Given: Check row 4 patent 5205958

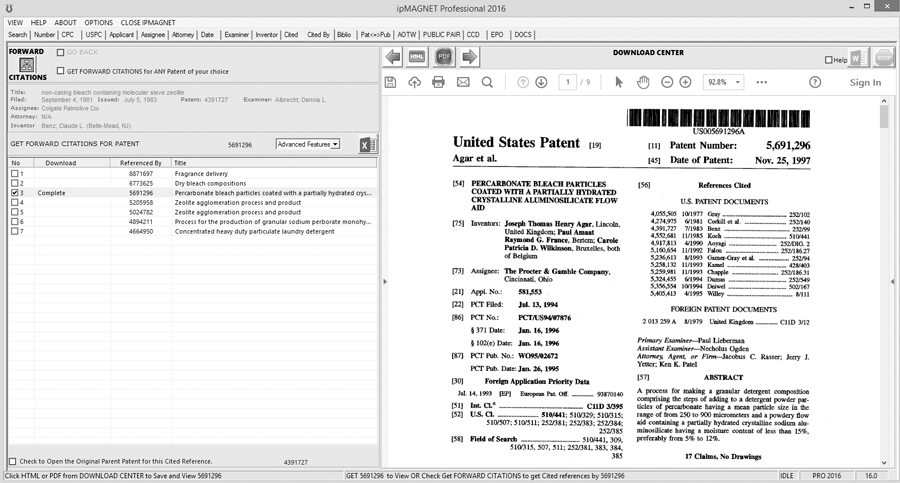Looking at the screenshot, I should 14,202.
